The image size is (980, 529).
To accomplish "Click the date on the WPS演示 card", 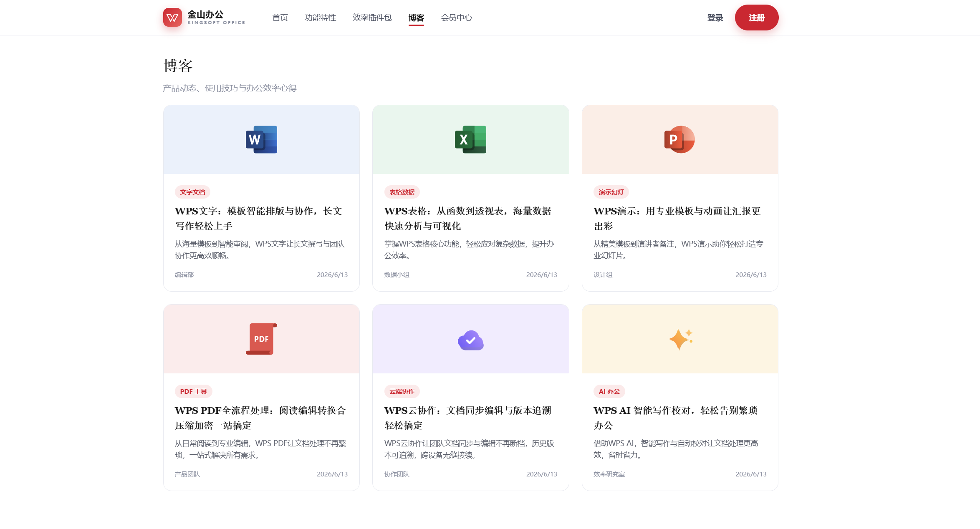I will (x=751, y=275).
